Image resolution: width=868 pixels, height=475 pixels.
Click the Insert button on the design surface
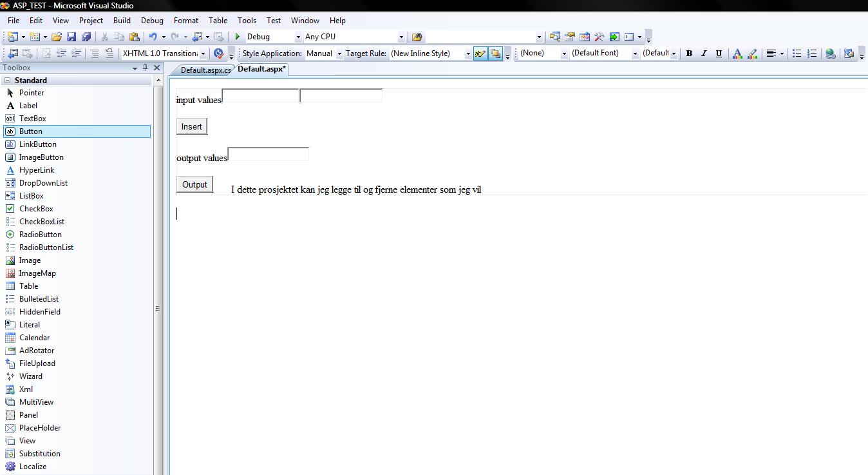(x=192, y=126)
